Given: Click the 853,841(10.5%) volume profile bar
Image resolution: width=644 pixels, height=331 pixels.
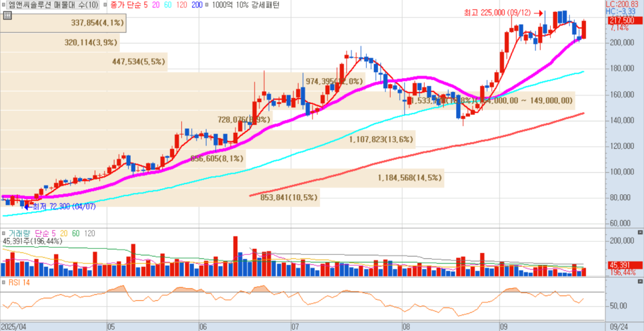Looking at the screenshot, I should point(160,198).
